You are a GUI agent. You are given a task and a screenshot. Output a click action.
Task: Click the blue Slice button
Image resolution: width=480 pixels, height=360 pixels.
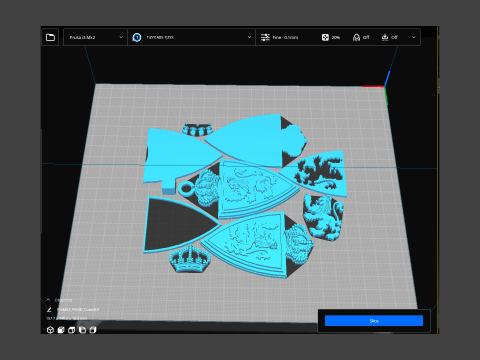pyautogui.click(x=374, y=321)
